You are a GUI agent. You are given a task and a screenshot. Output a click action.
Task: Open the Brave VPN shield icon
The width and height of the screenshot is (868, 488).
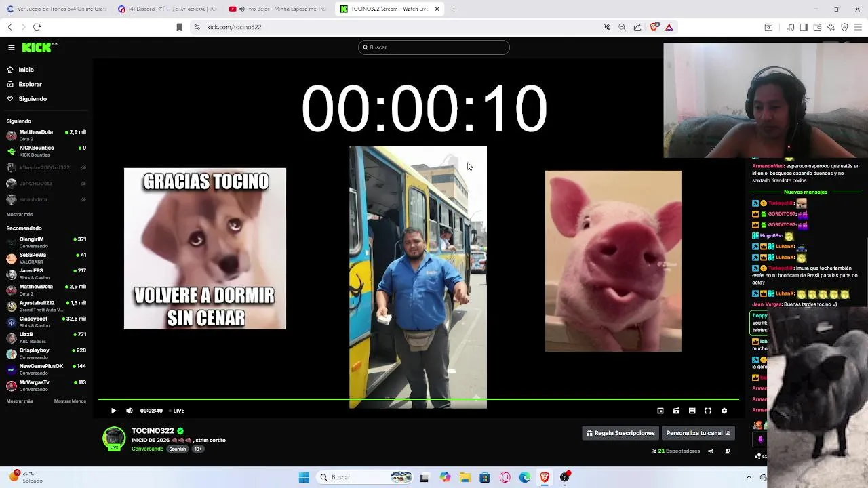click(844, 27)
